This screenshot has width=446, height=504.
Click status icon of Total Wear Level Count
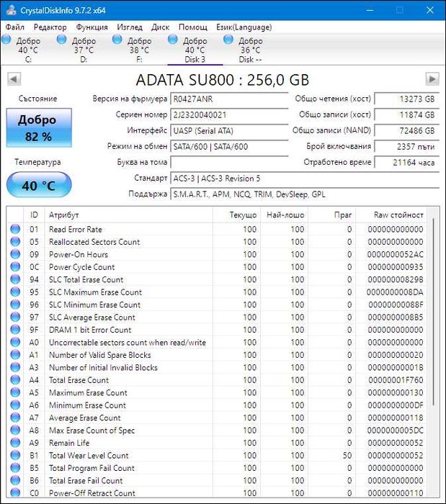tap(15, 455)
